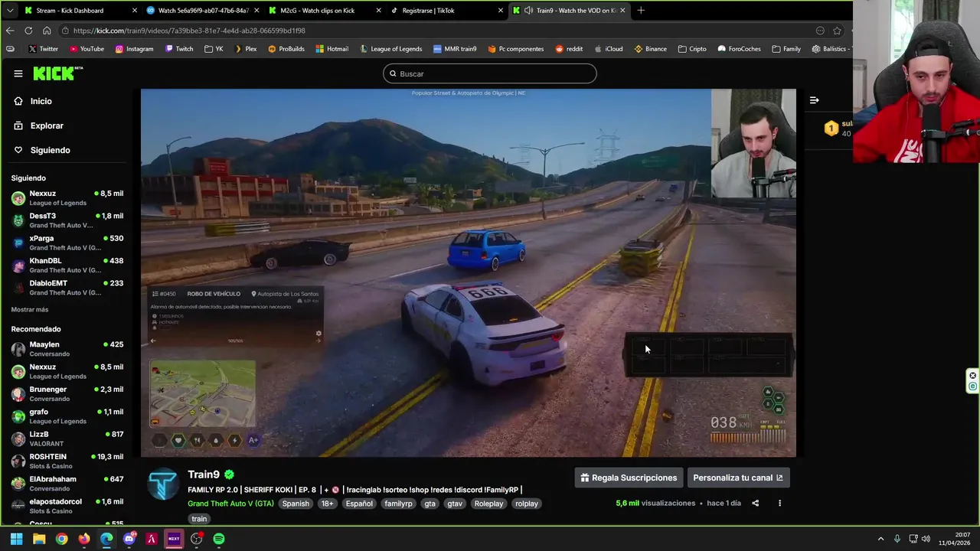Click Regala Suscripciones button

[x=629, y=478]
